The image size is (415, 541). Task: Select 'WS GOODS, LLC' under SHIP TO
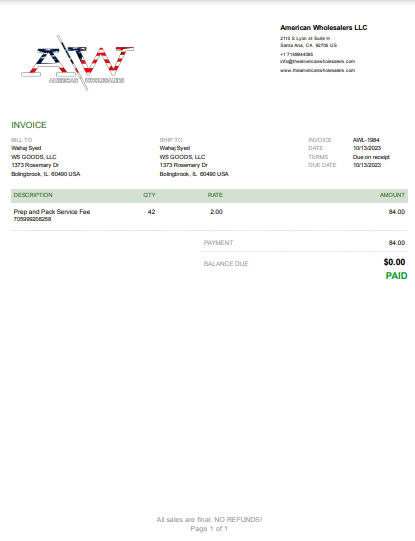click(x=182, y=157)
